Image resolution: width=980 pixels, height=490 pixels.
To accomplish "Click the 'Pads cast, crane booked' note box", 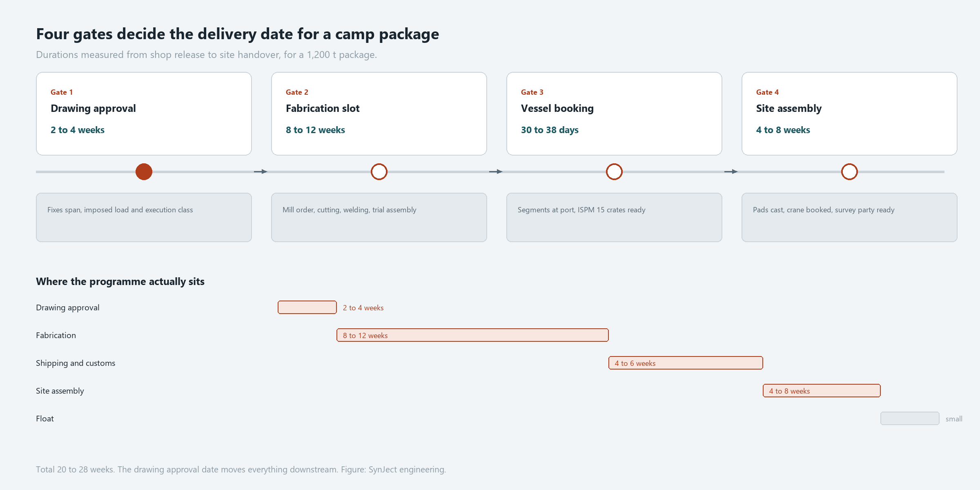I will (849, 218).
